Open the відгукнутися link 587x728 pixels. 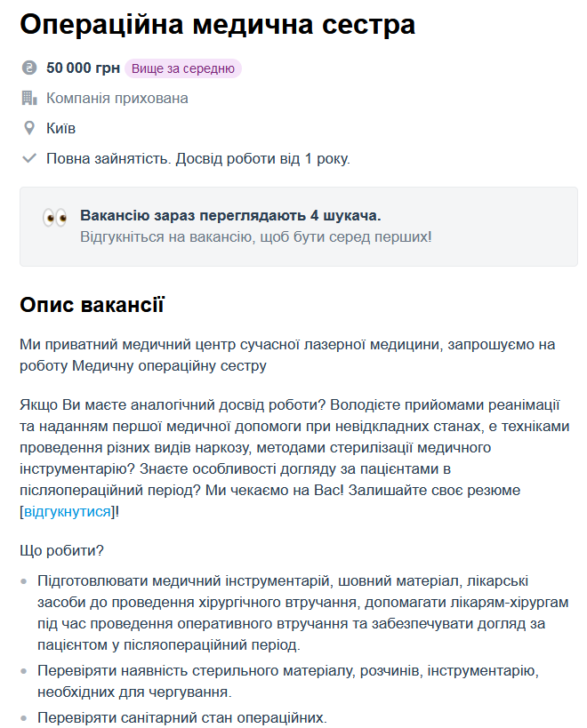(x=68, y=512)
